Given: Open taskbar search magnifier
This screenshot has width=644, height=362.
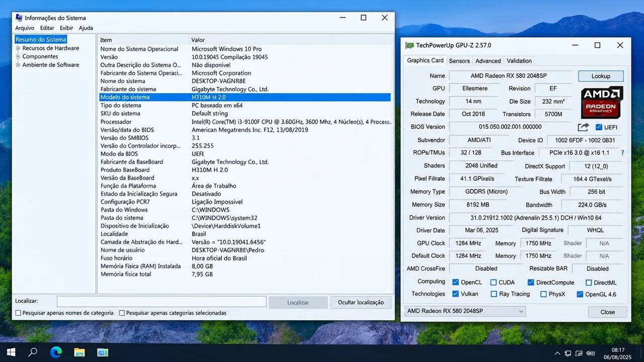Looking at the screenshot, I should click(33, 352).
